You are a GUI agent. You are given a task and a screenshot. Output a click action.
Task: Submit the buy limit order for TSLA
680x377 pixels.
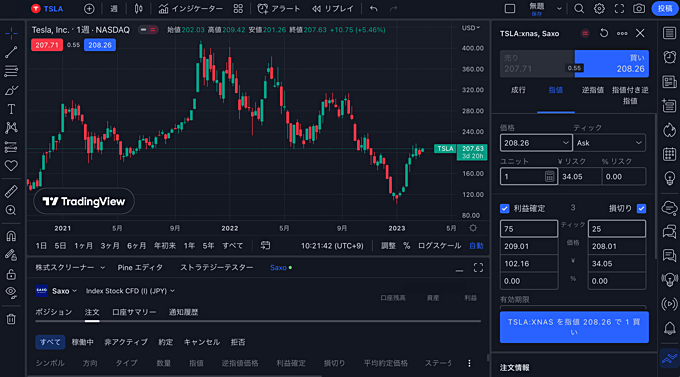point(574,327)
